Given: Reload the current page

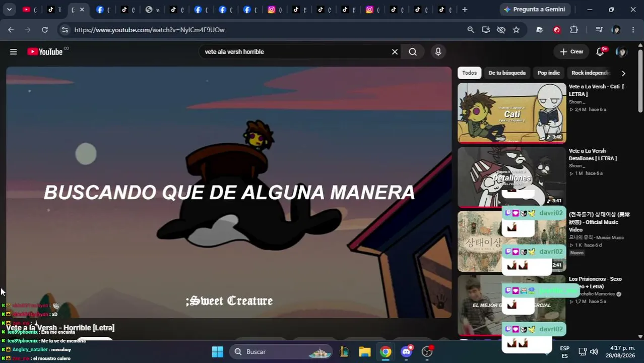Looking at the screenshot, I should coord(45,30).
